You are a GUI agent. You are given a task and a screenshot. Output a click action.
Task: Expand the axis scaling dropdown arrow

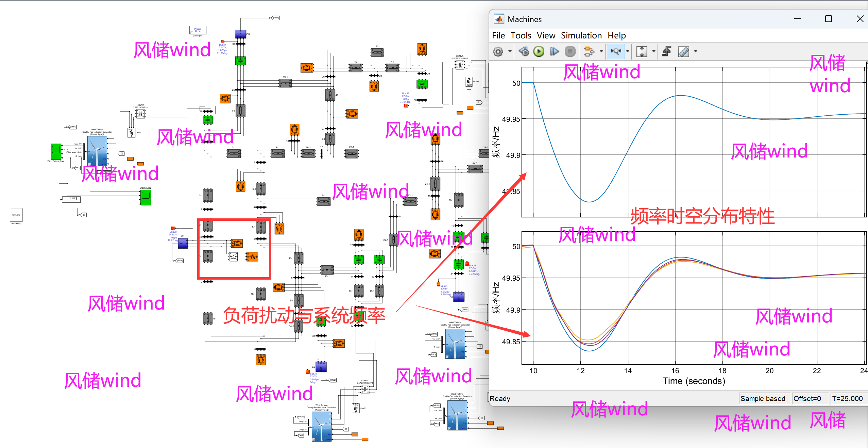pos(653,52)
